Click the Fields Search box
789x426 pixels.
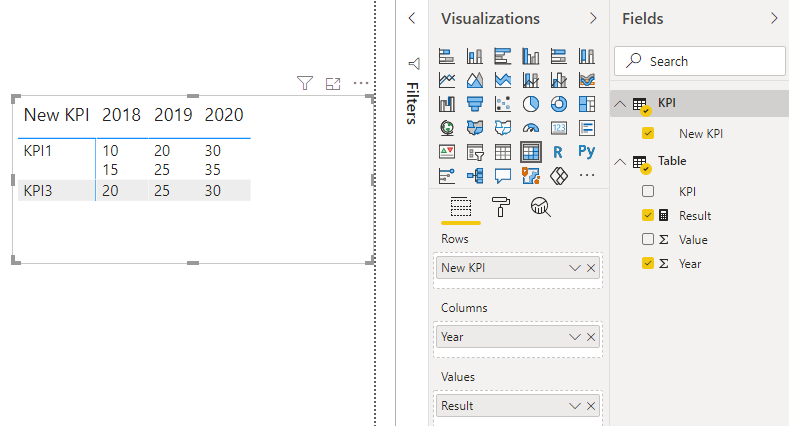click(x=699, y=61)
